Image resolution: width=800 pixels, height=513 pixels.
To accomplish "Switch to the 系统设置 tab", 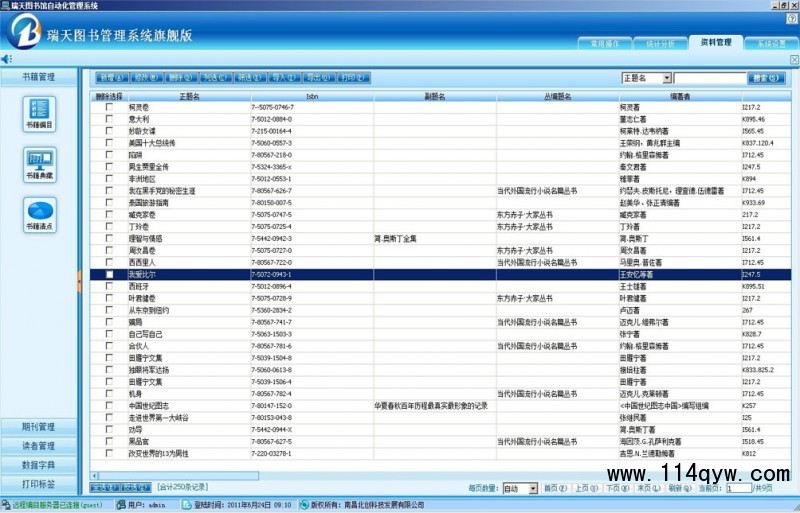I will 771,44.
